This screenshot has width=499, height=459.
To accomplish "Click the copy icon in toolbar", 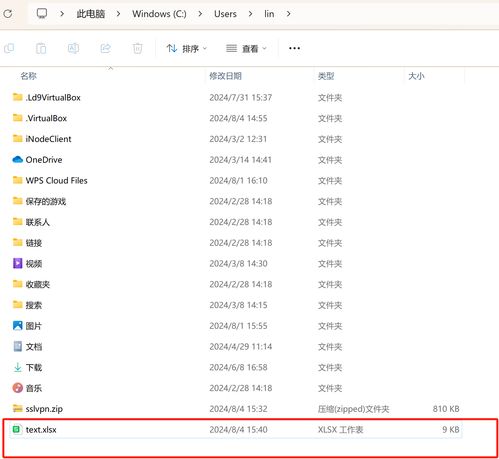I will pyautogui.click(x=9, y=49).
